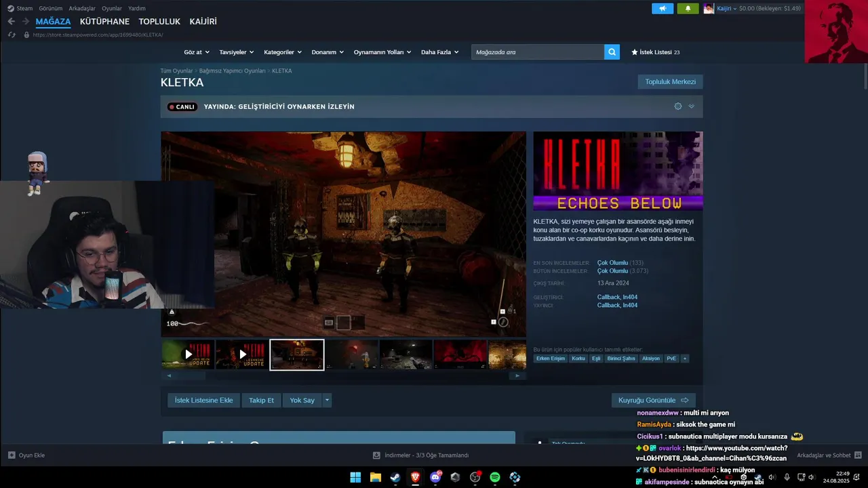Click the back navigation arrow
The width and height of the screenshot is (868, 488).
[11, 22]
